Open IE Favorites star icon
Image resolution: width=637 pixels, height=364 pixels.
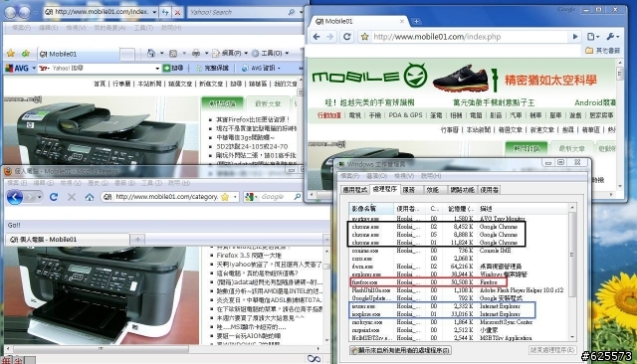tap(11, 53)
